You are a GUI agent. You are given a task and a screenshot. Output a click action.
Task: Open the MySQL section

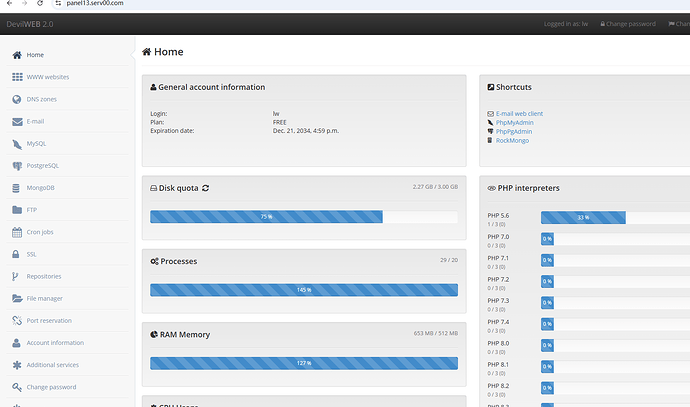tap(37, 143)
